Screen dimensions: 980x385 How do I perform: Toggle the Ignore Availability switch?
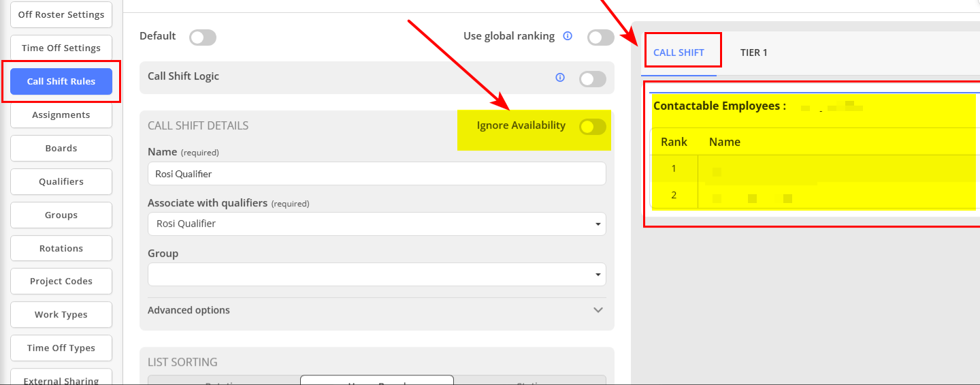(592, 126)
